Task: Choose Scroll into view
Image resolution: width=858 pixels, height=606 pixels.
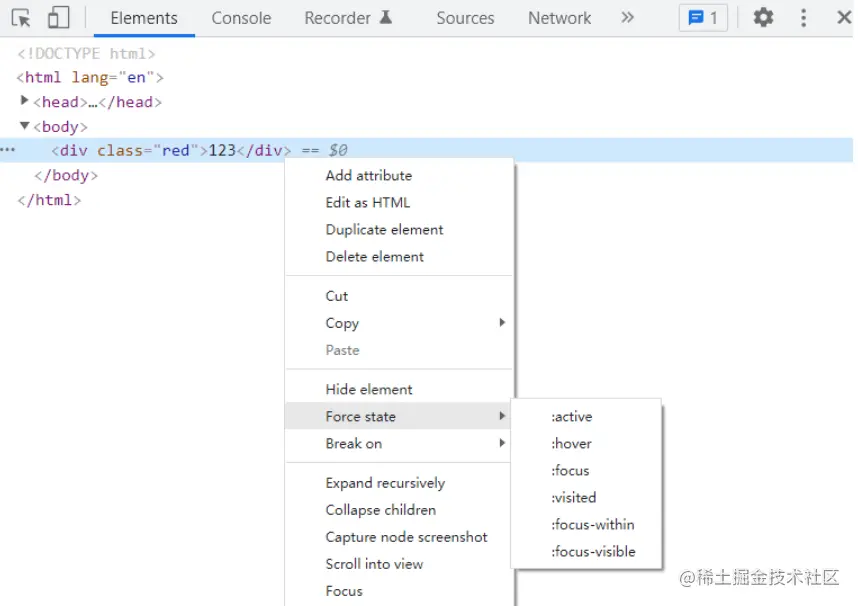Action: click(x=399, y=564)
